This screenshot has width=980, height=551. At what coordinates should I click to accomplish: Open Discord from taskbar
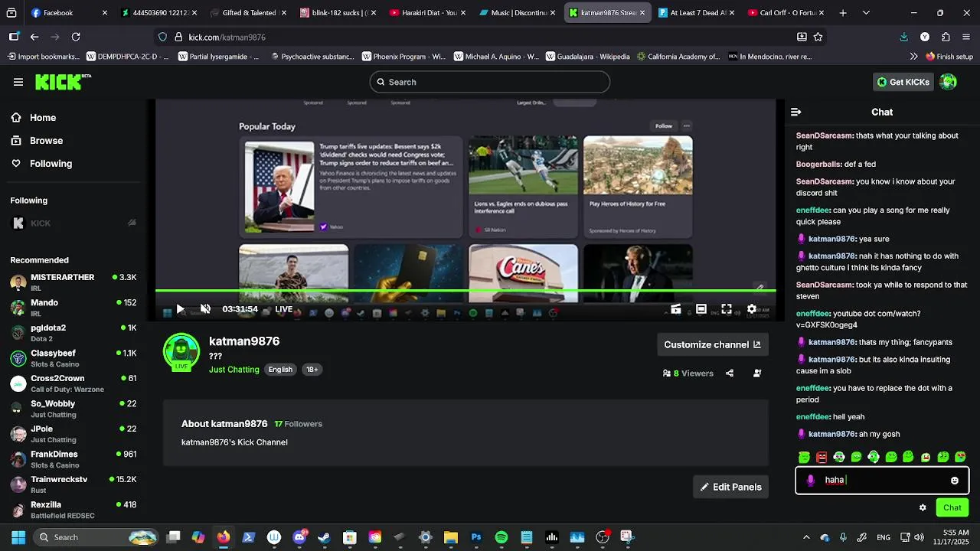coord(299,537)
